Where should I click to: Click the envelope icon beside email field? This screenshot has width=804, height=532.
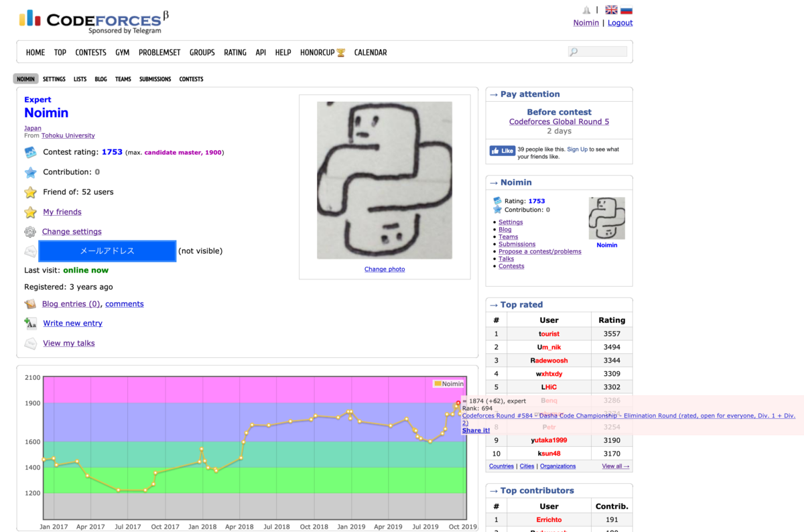(x=30, y=251)
